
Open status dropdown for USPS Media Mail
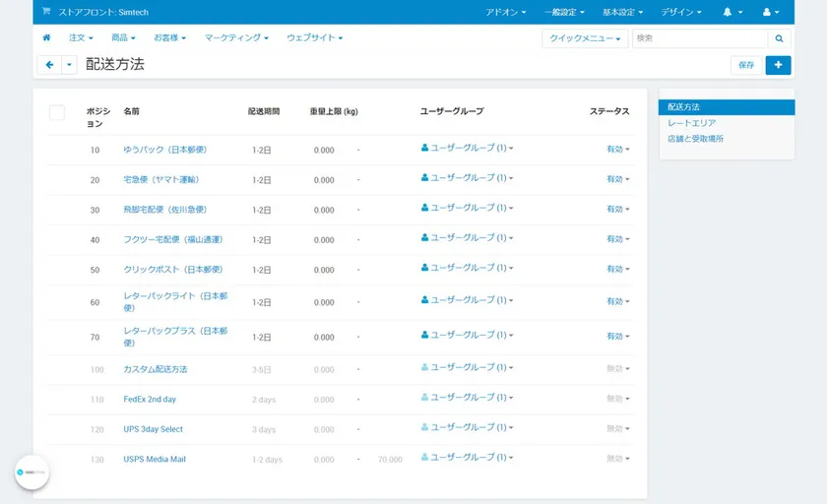point(617,460)
